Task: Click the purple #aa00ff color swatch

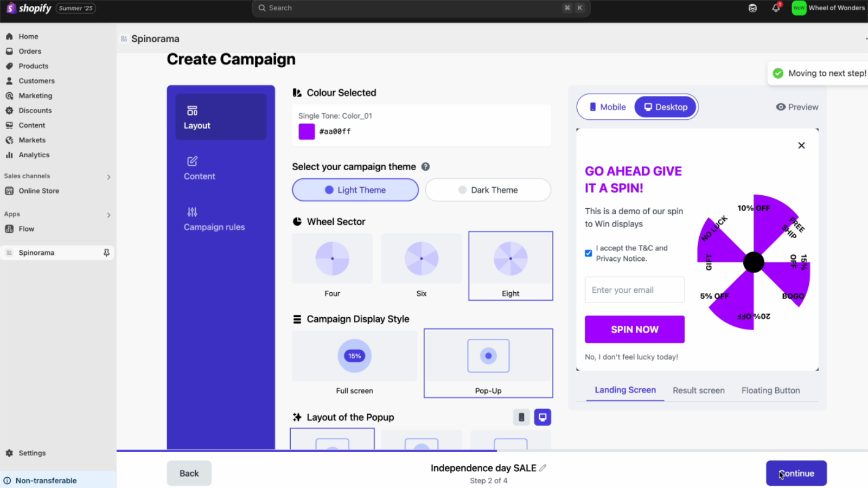Action: tap(306, 131)
